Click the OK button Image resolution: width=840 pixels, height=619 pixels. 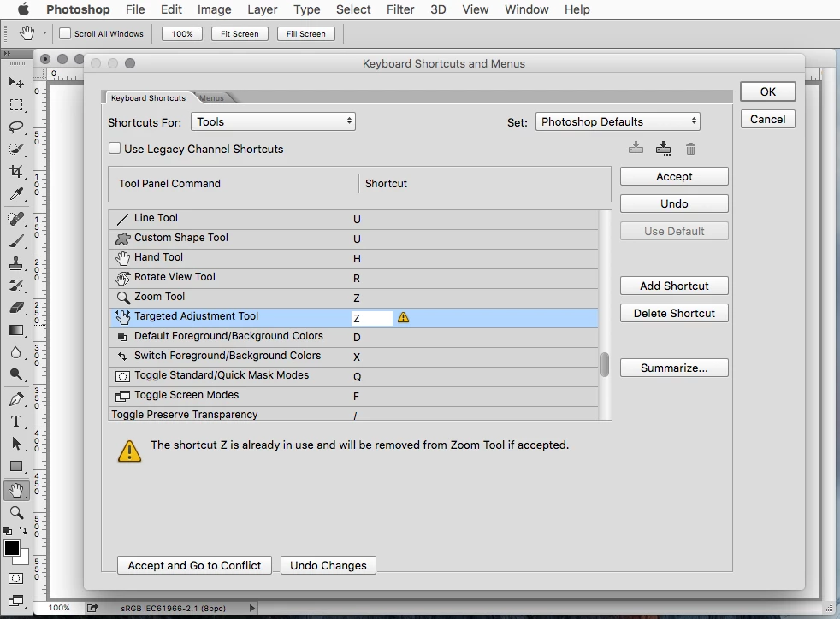pyautogui.click(x=767, y=91)
